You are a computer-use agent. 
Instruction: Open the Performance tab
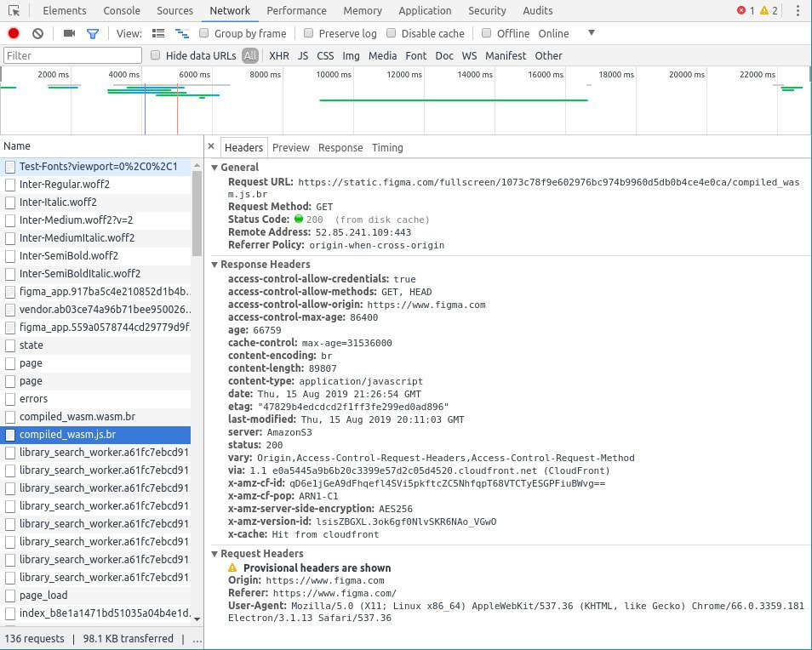(x=296, y=11)
